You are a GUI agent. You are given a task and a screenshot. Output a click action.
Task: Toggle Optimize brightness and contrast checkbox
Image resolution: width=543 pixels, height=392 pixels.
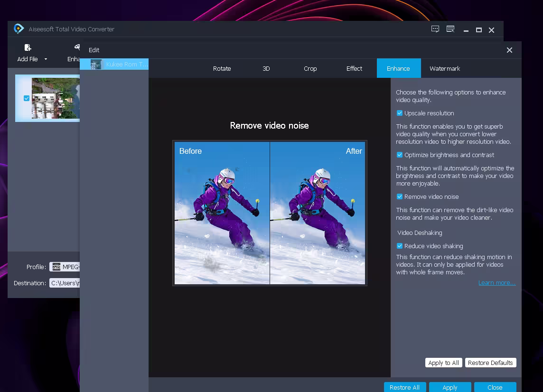[400, 155]
